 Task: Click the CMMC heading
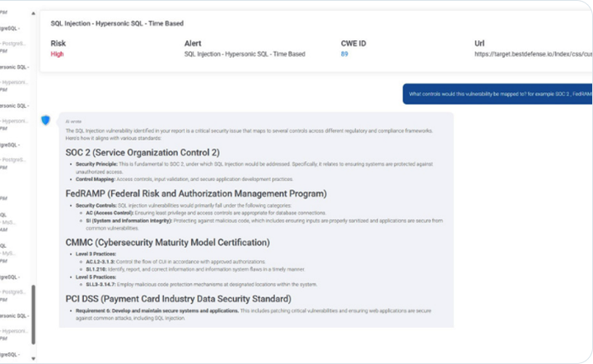pos(167,242)
